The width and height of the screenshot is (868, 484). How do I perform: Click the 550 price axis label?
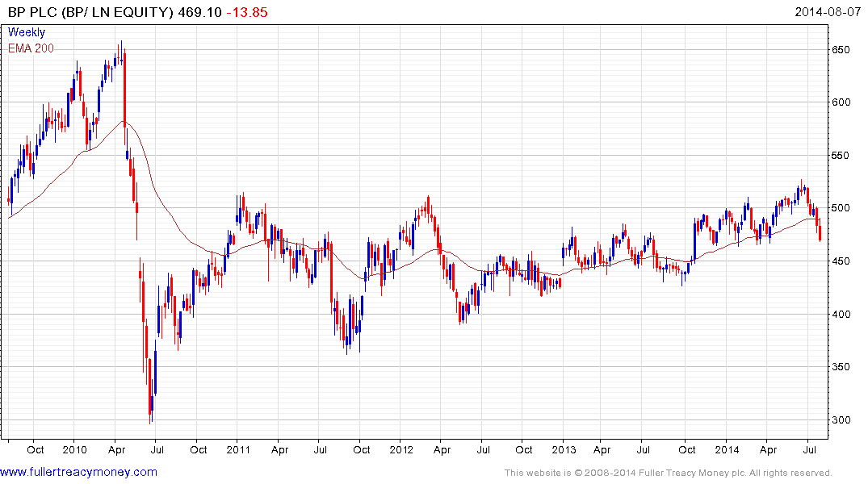(x=841, y=156)
